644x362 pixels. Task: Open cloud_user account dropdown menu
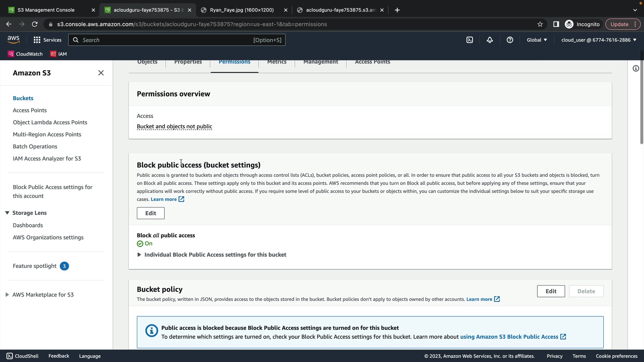coord(599,40)
